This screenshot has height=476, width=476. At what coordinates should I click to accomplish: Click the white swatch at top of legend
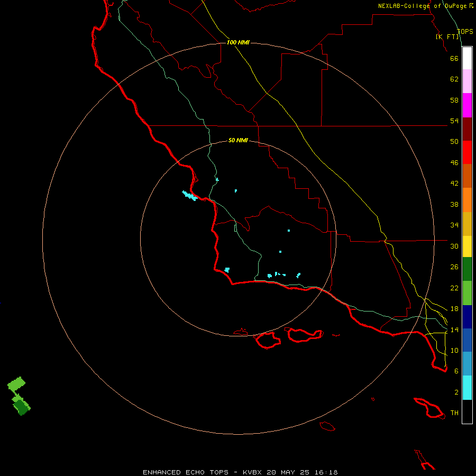click(467, 58)
